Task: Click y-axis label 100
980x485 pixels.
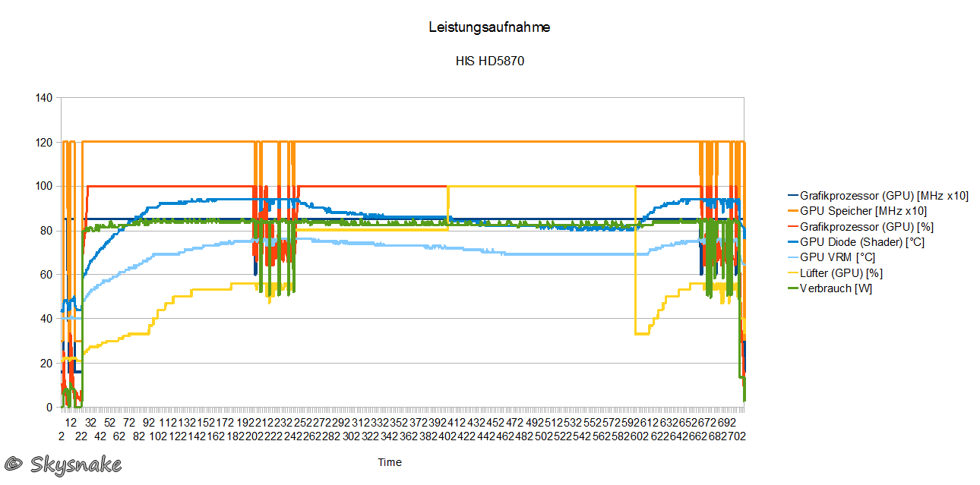Action: point(44,186)
